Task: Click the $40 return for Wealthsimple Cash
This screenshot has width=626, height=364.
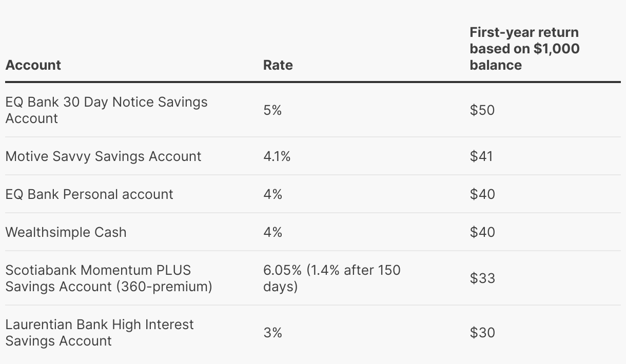Action: pyautogui.click(x=482, y=232)
